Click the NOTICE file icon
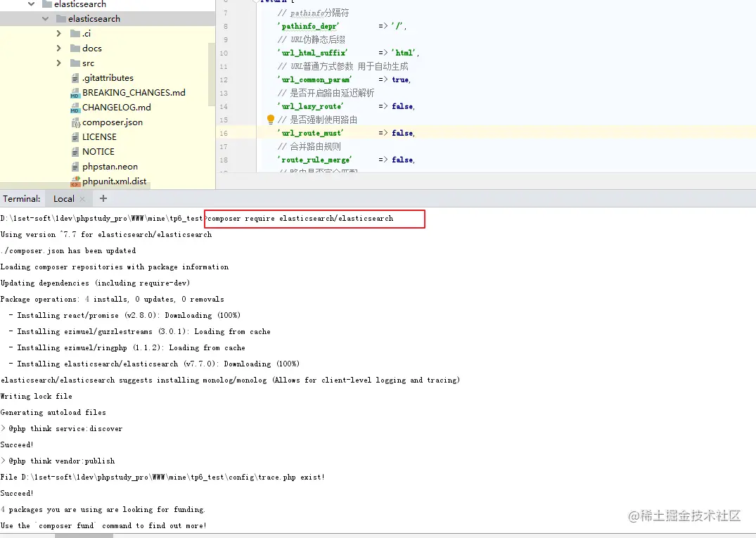 click(75, 152)
